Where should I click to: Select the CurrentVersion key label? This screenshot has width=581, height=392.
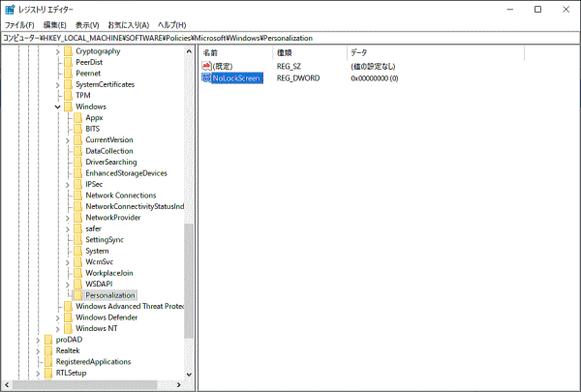point(109,140)
